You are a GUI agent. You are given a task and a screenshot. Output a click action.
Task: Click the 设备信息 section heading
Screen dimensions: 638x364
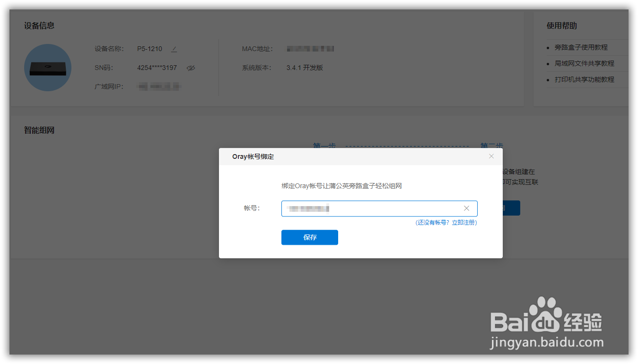click(x=39, y=26)
